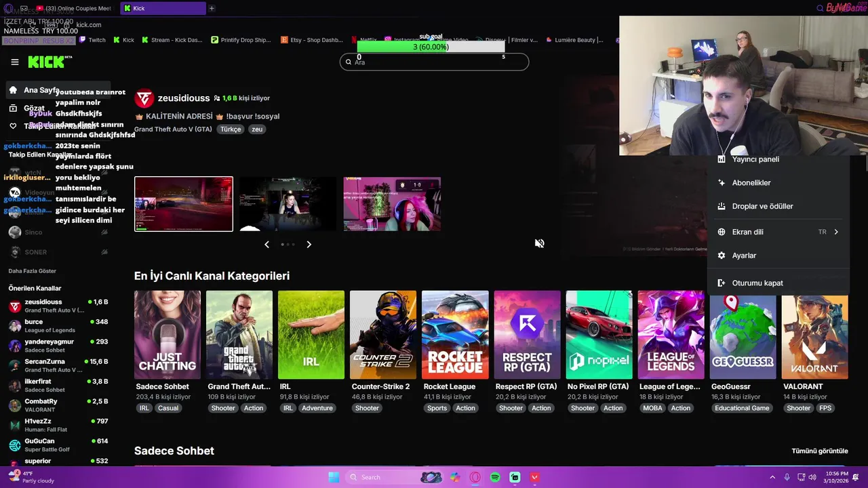Open Opera browser taskbar icon
The width and height of the screenshot is (868, 488).
point(475,477)
